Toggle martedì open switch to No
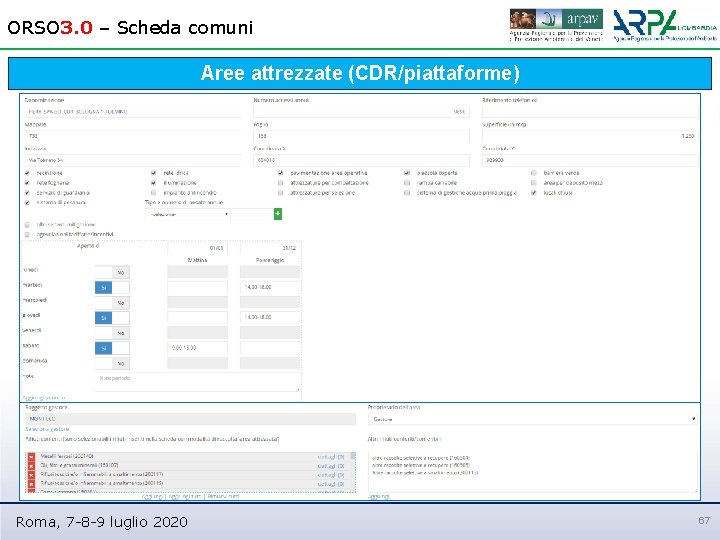This screenshot has width=720, height=540. click(x=112, y=287)
